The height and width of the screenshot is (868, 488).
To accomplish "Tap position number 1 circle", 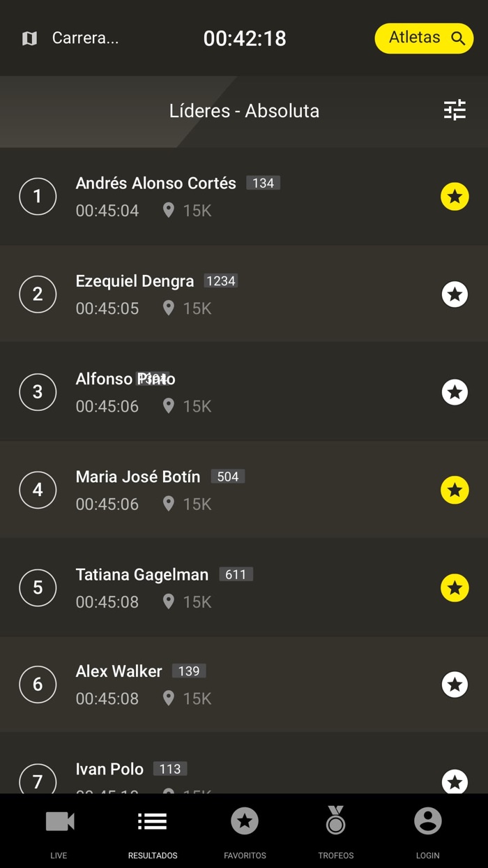I will pyautogui.click(x=38, y=196).
